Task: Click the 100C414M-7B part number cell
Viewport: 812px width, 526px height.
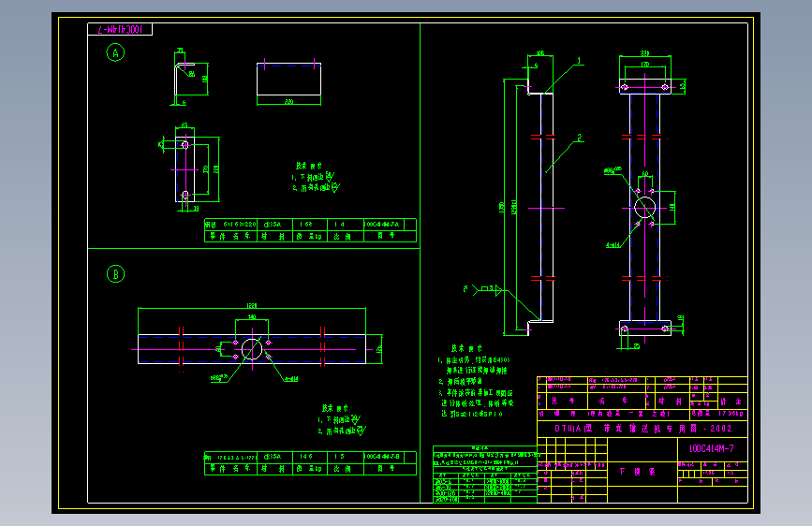Action: click(383, 457)
